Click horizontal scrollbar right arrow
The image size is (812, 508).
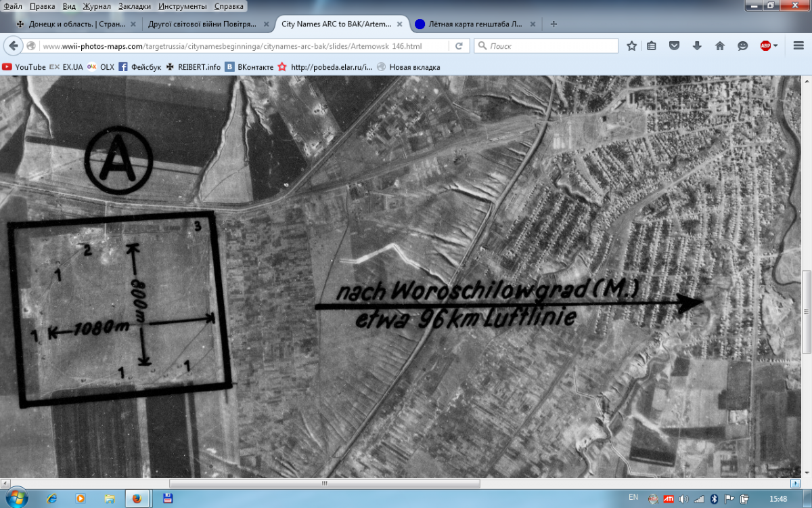(x=794, y=484)
